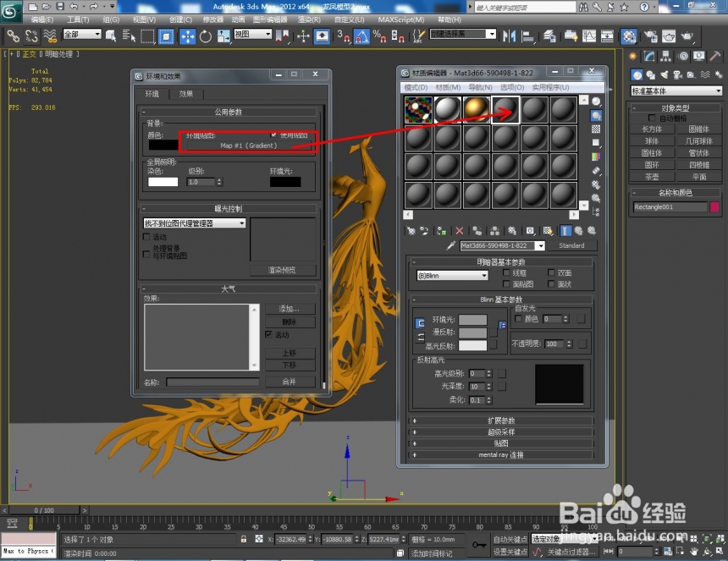Check the 面贴图 option
This screenshot has height=561, width=728.
506,284
